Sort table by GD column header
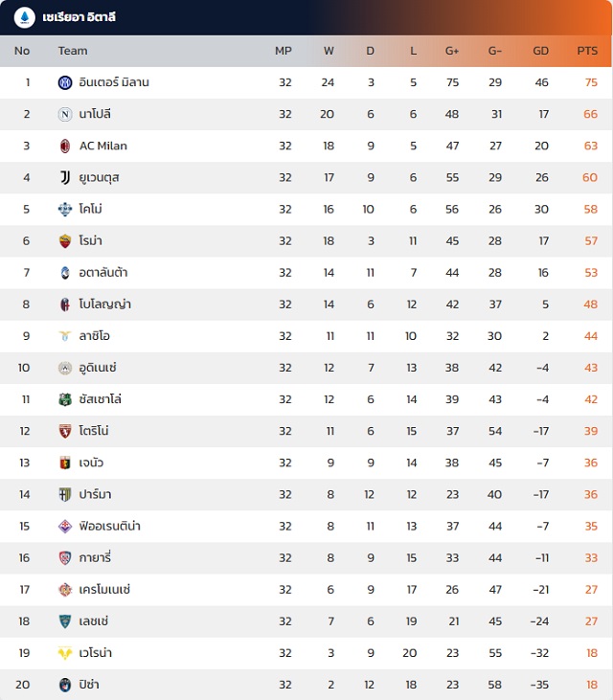The image size is (613, 700). pyautogui.click(x=541, y=51)
